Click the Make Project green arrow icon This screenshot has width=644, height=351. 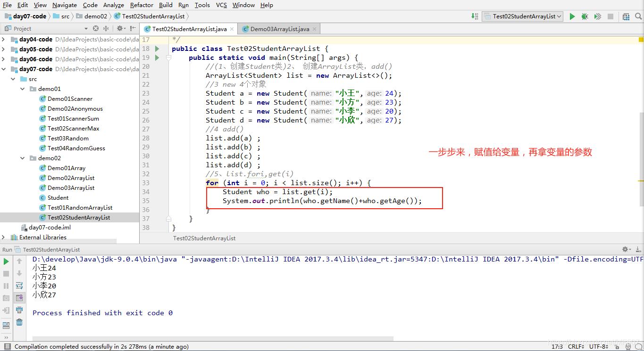[475, 16]
